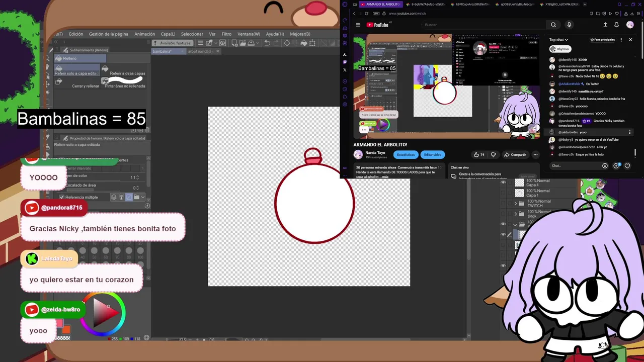Expand the TWITCH layer folder

(x=515, y=203)
